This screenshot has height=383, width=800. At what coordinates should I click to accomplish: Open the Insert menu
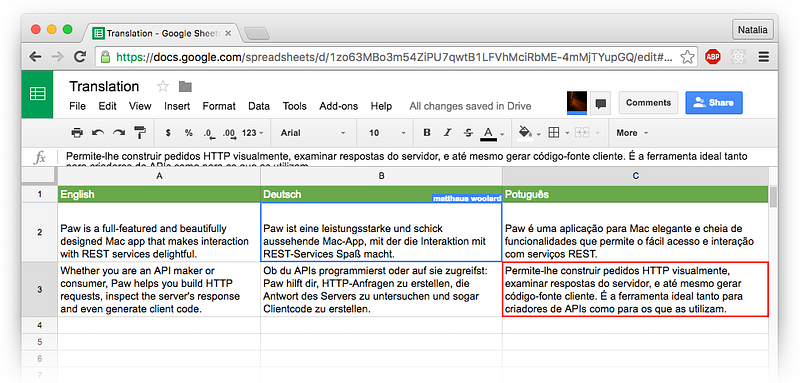[177, 106]
